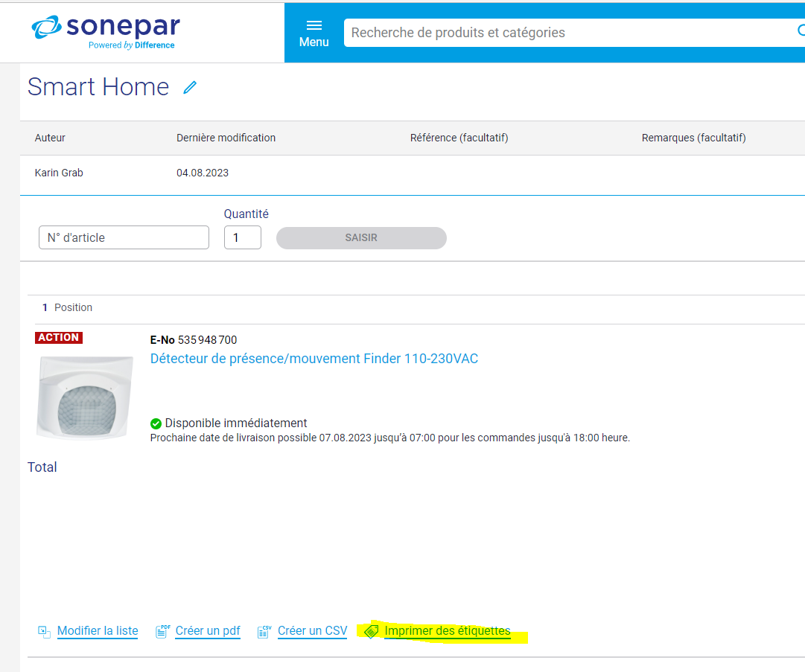Screen dimensions: 805x672
Task: Click the 1 Position label
Action: click(67, 308)
